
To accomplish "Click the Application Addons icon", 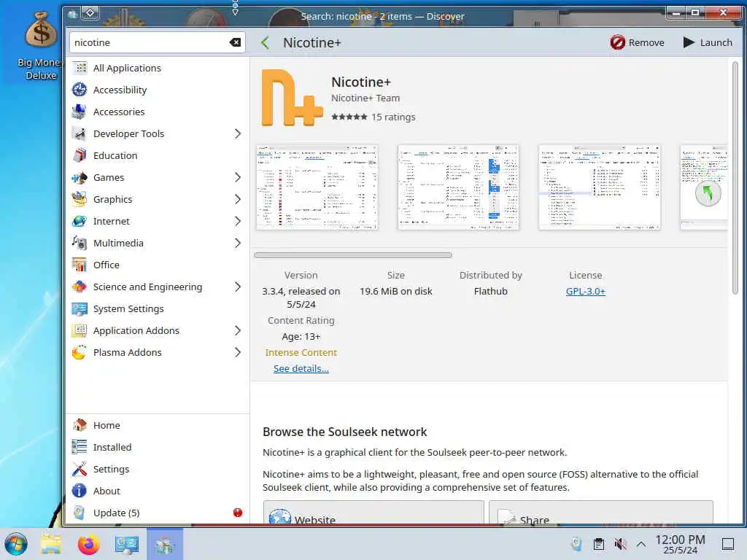I will point(80,330).
